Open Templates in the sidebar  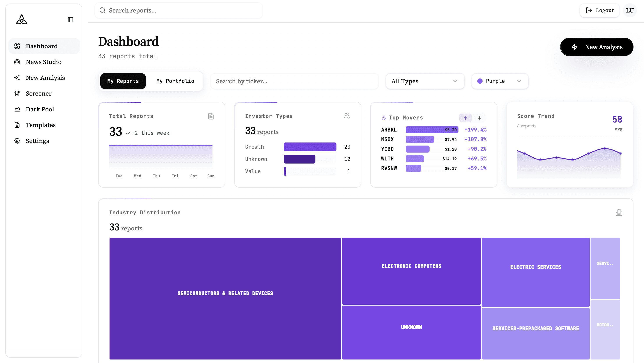tap(41, 125)
